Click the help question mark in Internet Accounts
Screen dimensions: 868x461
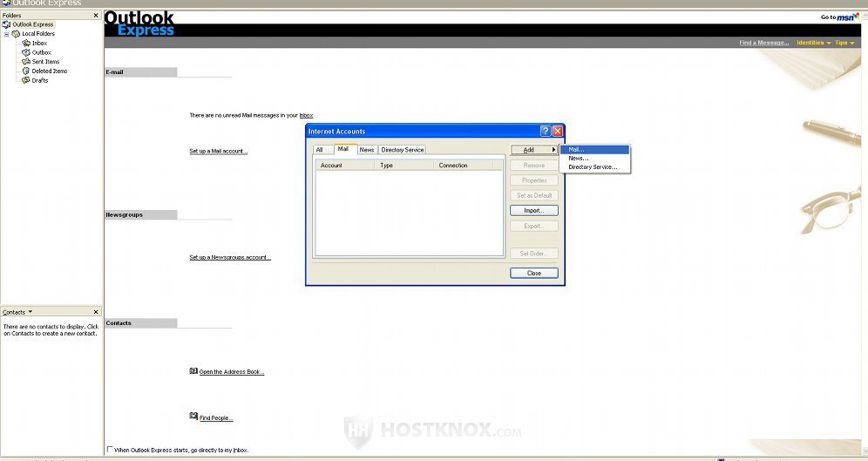[546, 132]
